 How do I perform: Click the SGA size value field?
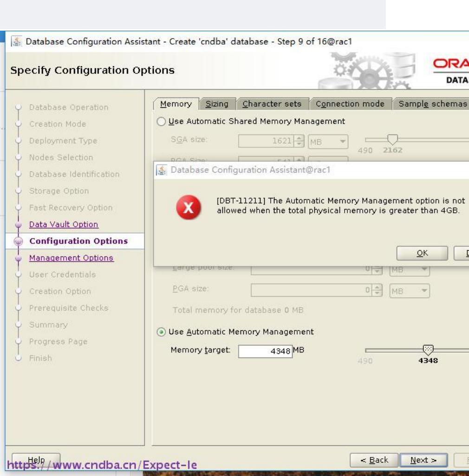click(266, 141)
